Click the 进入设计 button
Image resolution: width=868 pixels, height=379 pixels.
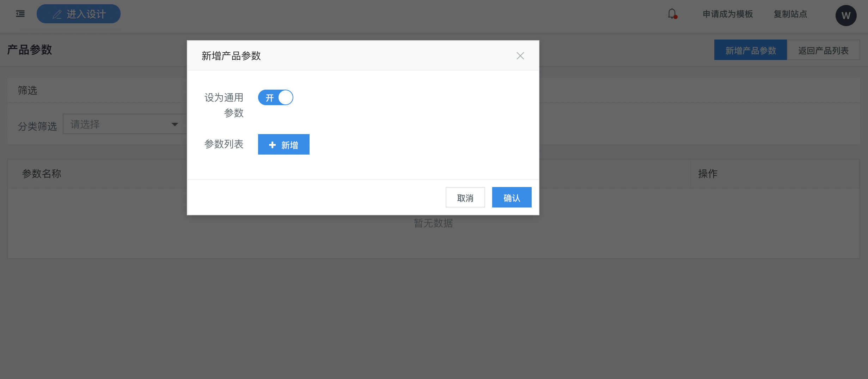coord(79,14)
